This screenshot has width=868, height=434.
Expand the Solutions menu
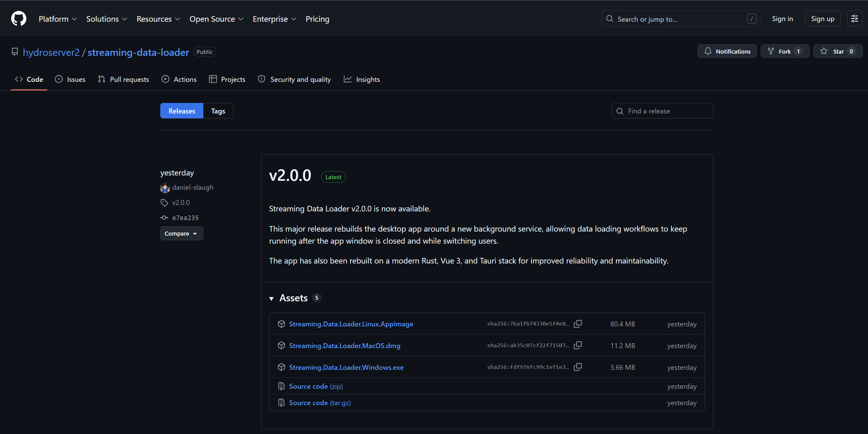tap(106, 19)
